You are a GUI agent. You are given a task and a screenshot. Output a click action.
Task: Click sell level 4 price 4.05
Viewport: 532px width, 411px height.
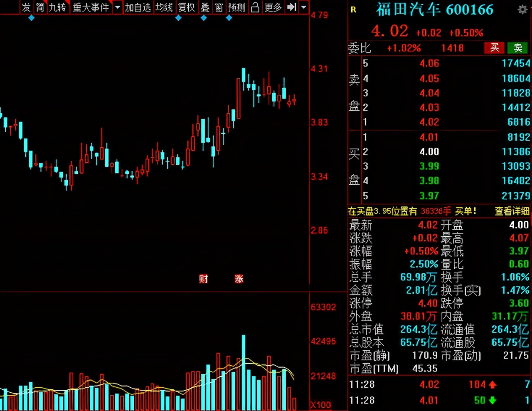429,78
